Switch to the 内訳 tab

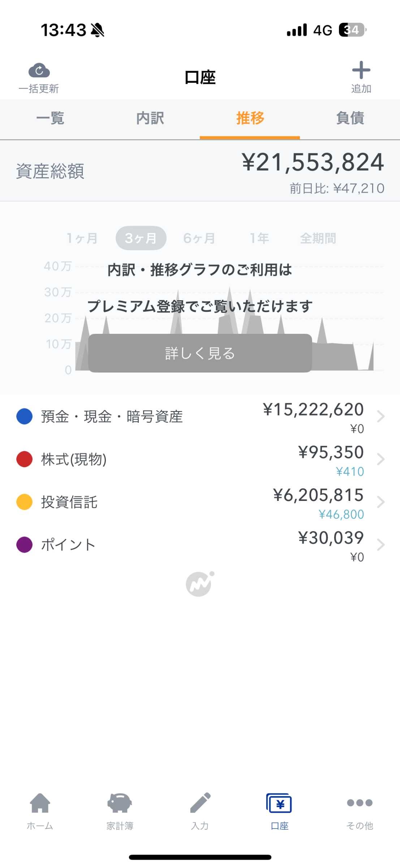pyautogui.click(x=150, y=118)
